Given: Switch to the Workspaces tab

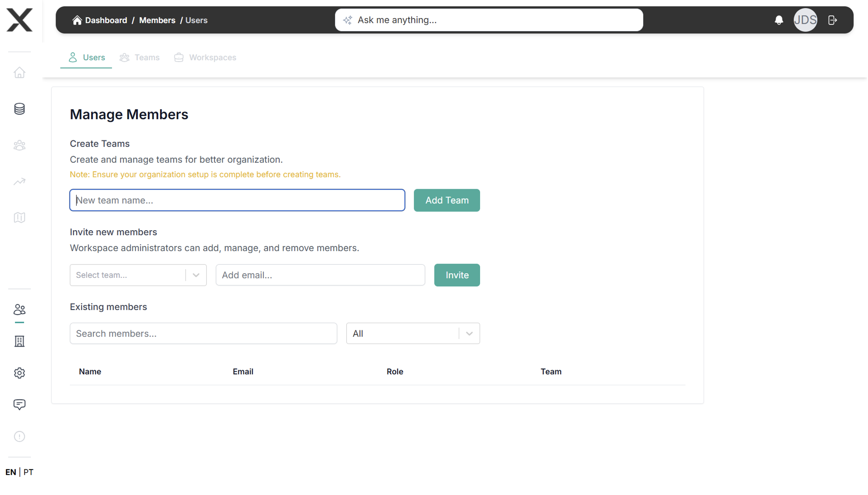Looking at the screenshot, I should tap(205, 58).
